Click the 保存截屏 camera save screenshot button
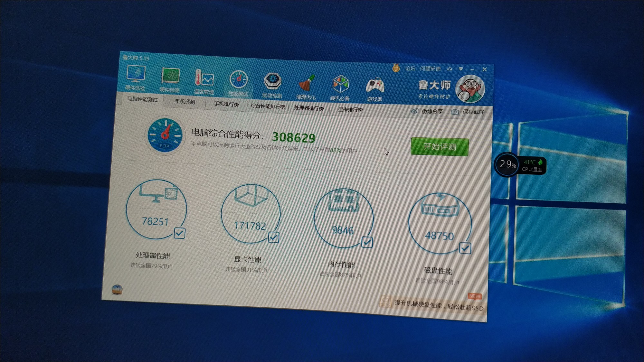This screenshot has height=362, width=644. point(468,112)
